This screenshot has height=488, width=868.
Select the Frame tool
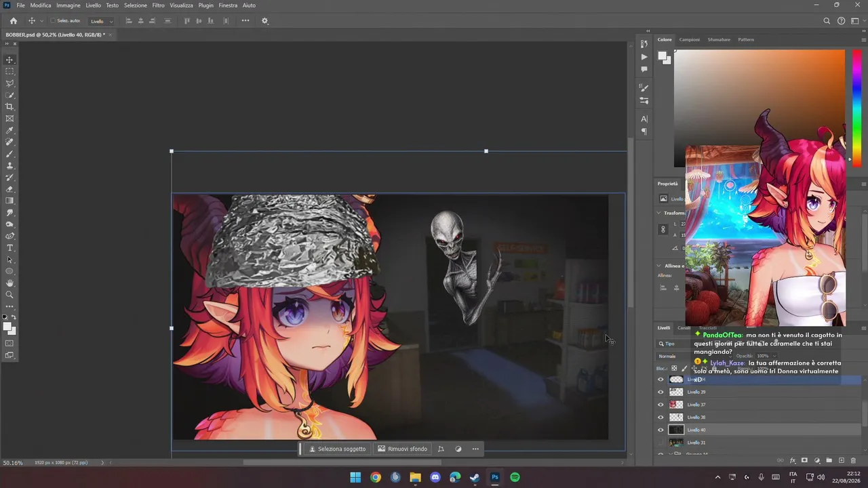tap(9, 119)
